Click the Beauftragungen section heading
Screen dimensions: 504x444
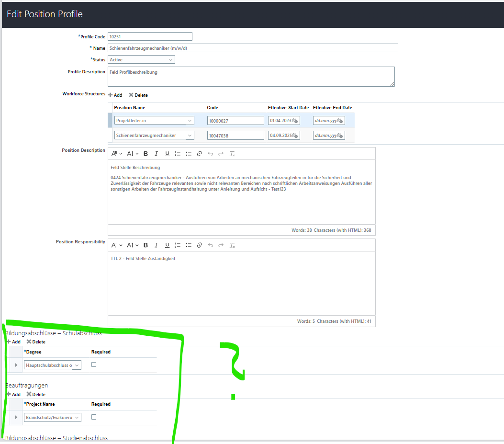(x=27, y=385)
